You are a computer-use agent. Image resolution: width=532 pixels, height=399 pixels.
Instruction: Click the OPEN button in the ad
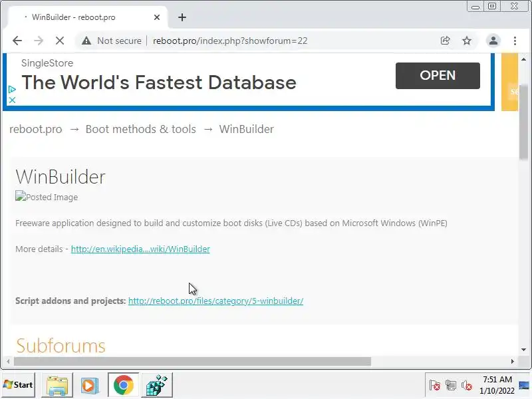click(x=438, y=75)
